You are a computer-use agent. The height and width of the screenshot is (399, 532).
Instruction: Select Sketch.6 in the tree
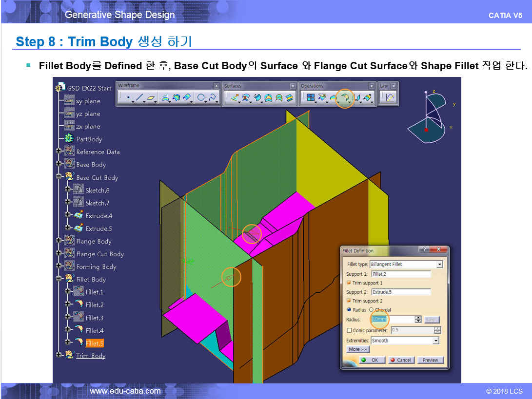98,190
